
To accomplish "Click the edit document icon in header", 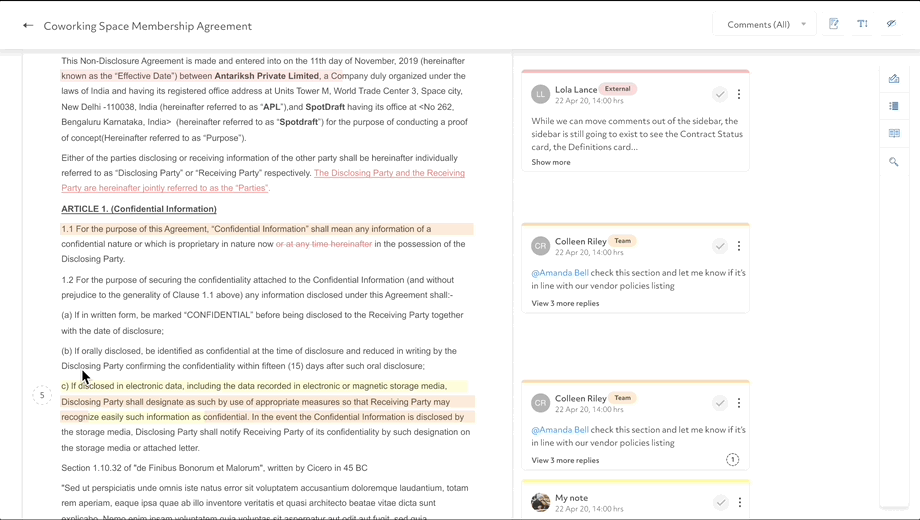I will (833, 24).
